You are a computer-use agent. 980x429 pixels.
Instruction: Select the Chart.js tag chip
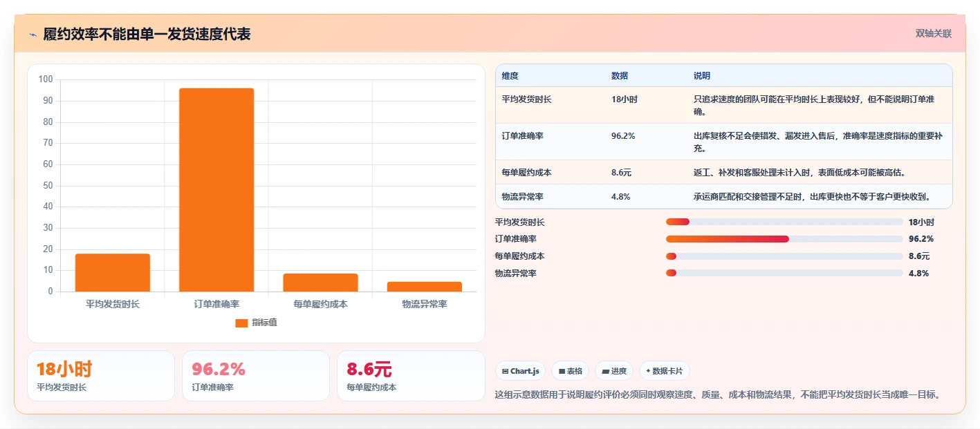pos(520,371)
